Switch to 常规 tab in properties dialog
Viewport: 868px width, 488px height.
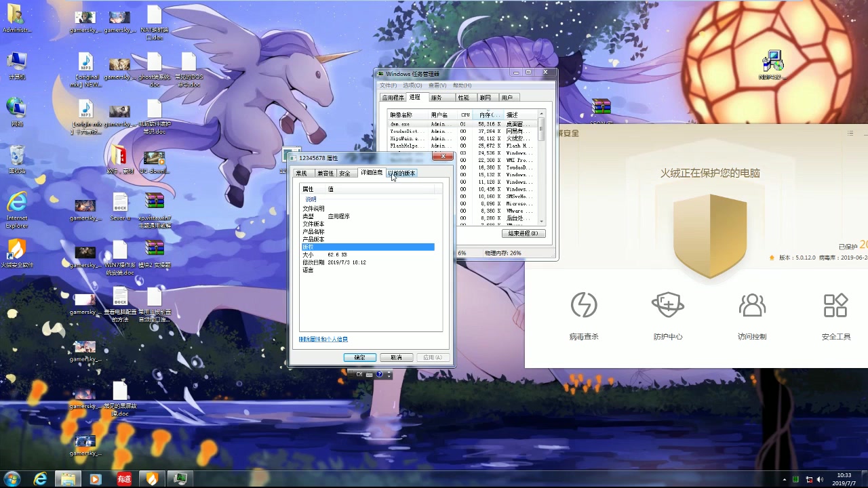[301, 174]
